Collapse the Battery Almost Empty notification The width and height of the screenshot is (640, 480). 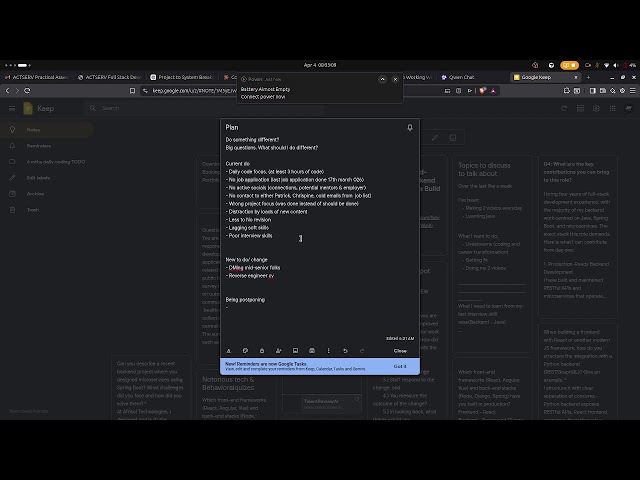tap(382, 79)
